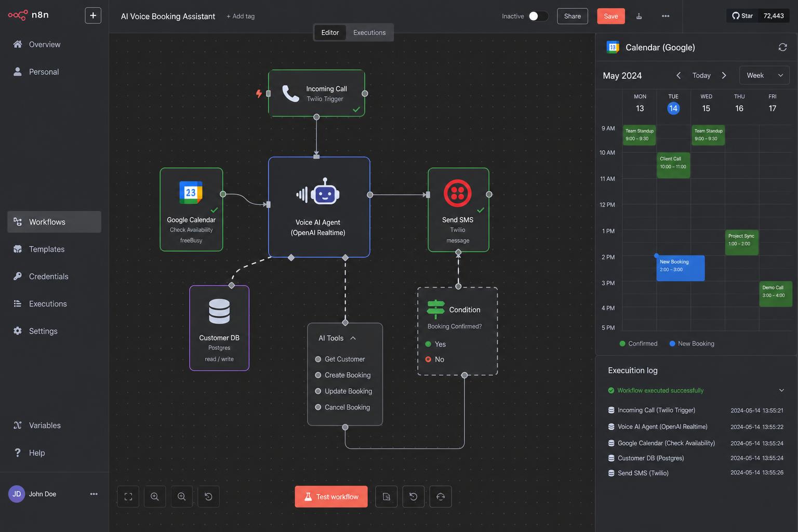Select Tuesday 14 in calendar header
Image resolution: width=798 pixels, height=532 pixels.
[673, 108]
